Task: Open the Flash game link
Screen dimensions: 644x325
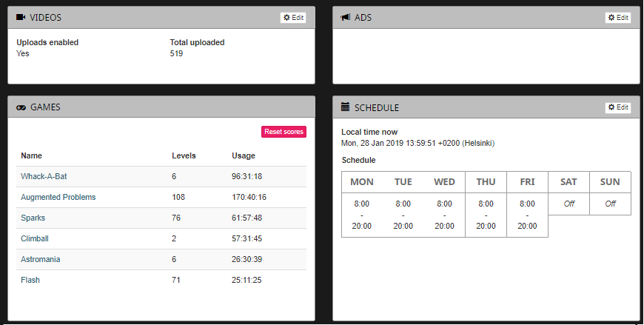Action: point(30,281)
